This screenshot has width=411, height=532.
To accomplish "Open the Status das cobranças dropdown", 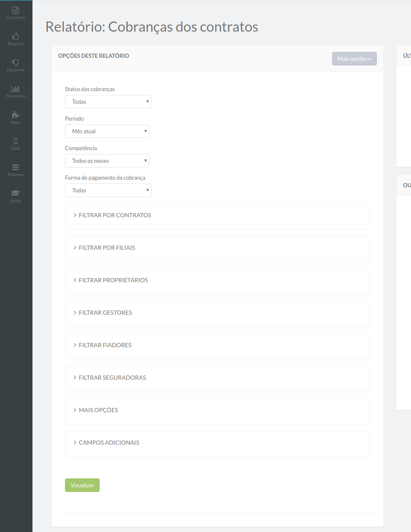I will pyautogui.click(x=108, y=102).
